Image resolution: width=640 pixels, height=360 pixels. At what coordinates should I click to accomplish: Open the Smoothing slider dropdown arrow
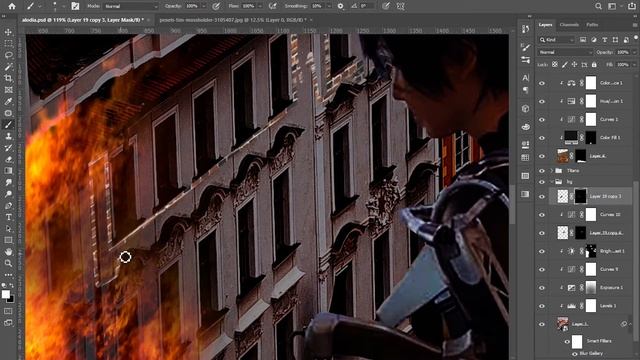tap(329, 6)
